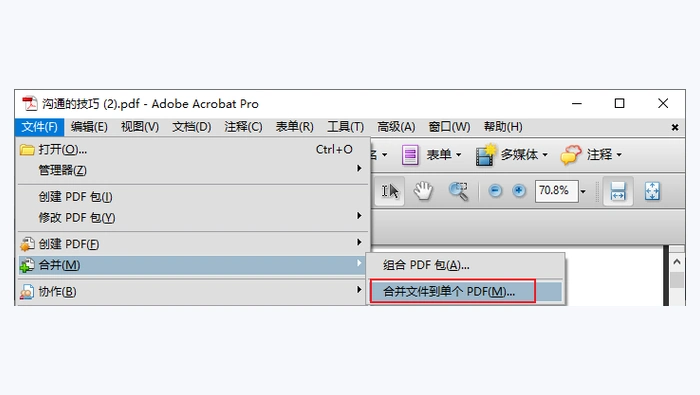Open the 文档(D) menu
This screenshot has height=395, width=700.
click(x=192, y=127)
